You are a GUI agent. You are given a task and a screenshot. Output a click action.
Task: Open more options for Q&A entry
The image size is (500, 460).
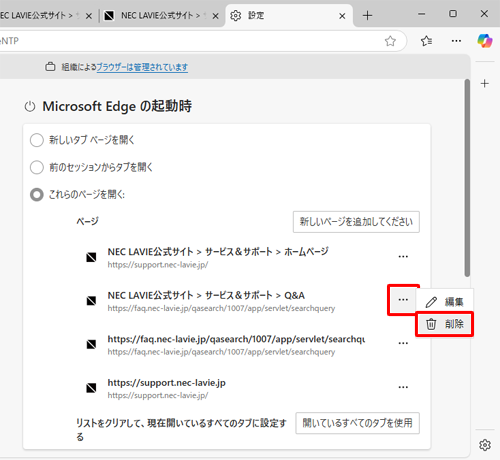(403, 300)
